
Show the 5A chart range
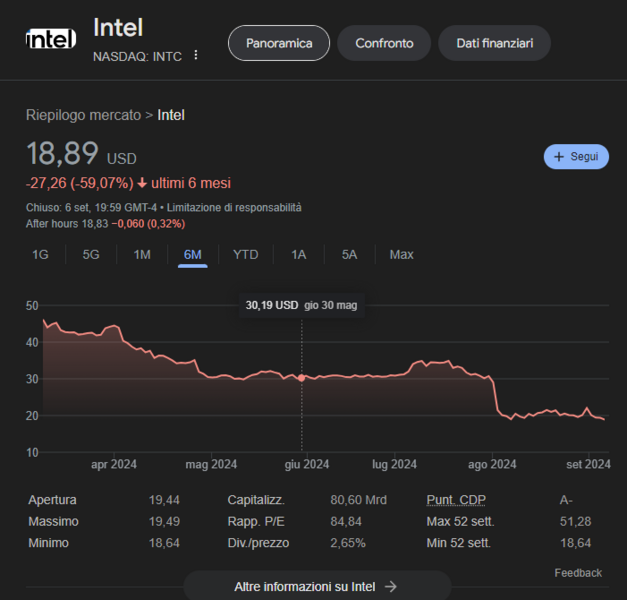[x=349, y=254]
